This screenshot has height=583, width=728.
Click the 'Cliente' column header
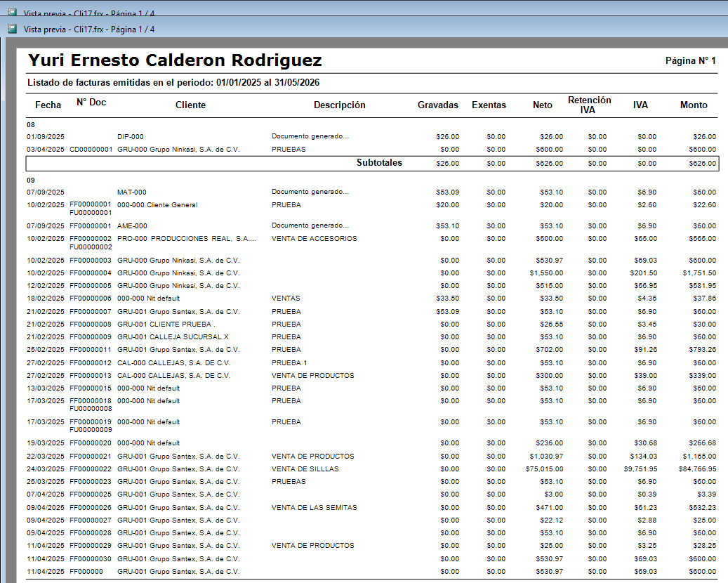click(190, 105)
